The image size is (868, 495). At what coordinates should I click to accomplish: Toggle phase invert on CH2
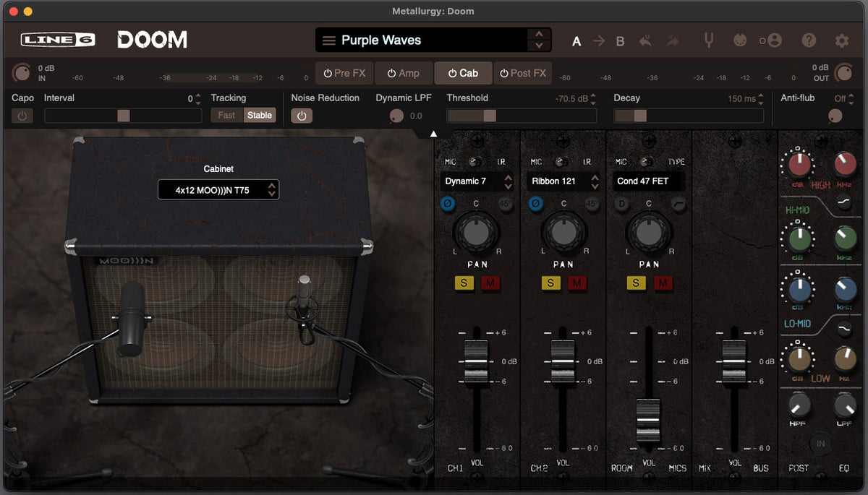pyautogui.click(x=535, y=205)
